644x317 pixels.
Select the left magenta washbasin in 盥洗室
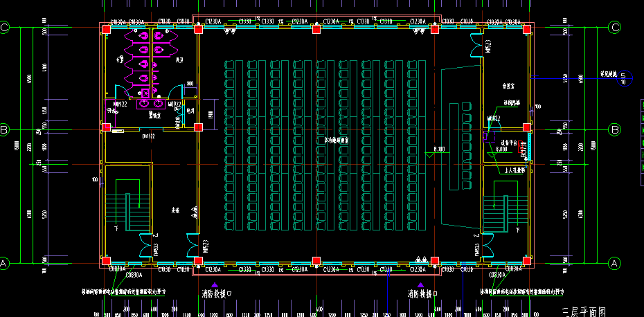click(x=144, y=104)
